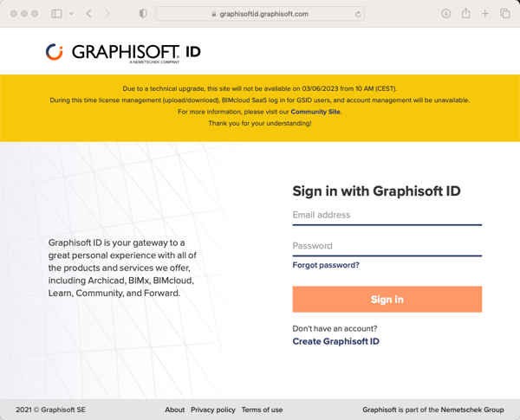Image resolution: width=520 pixels, height=420 pixels.
Task: Click the Thank you for your understanding! text
Action: pyautogui.click(x=260, y=123)
